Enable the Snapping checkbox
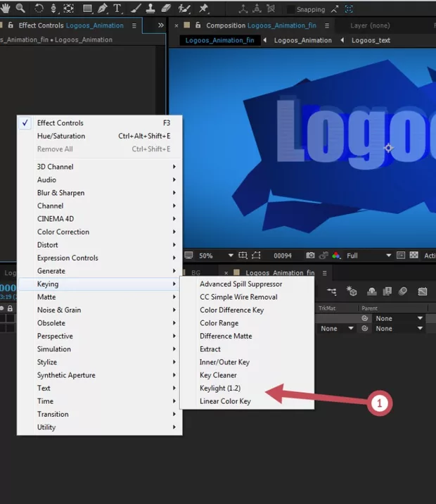The width and height of the screenshot is (436, 504). click(x=290, y=9)
